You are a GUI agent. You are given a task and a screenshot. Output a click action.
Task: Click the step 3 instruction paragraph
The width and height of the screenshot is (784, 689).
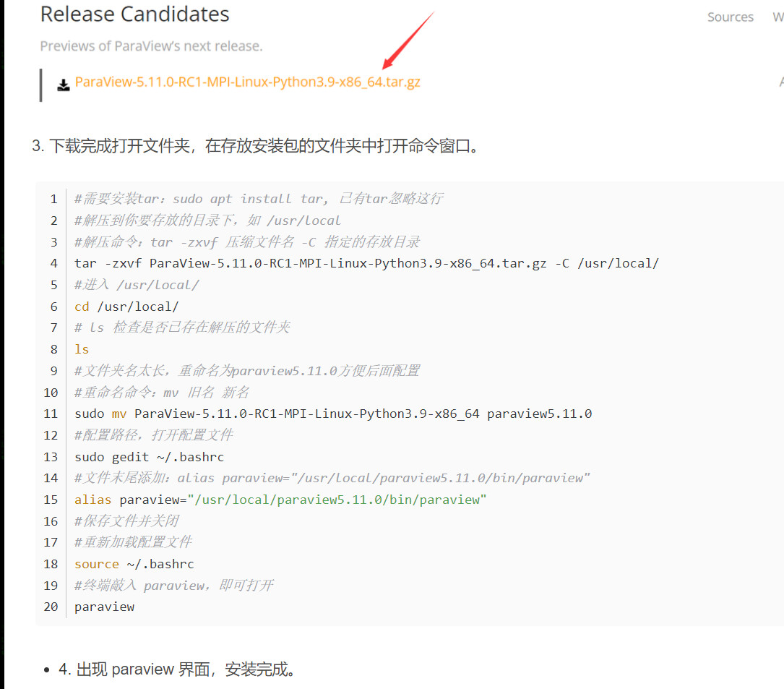click(255, 146)
